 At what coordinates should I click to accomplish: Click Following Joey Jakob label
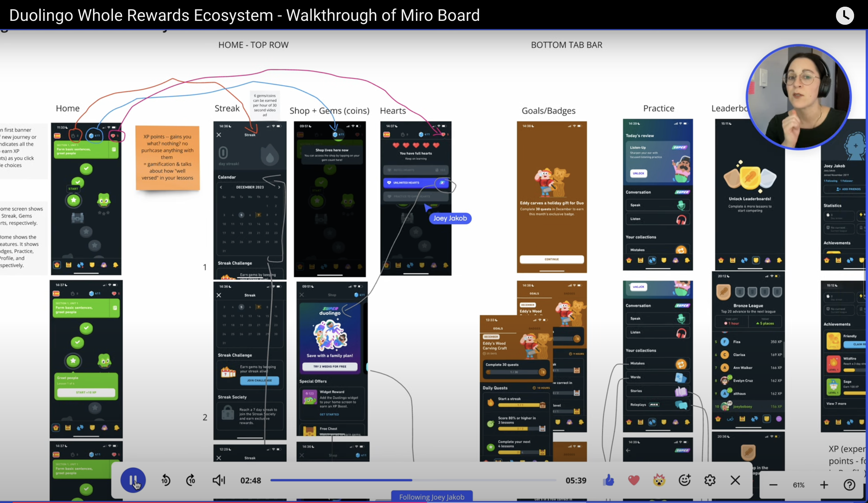click(x=432, y=497)
